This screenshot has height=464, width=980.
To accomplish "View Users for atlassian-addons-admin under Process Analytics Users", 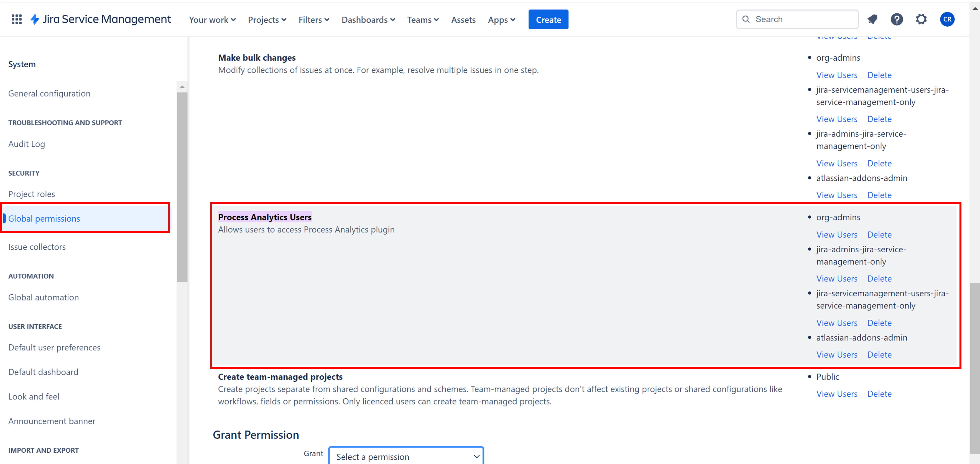I will pos(837,355).
